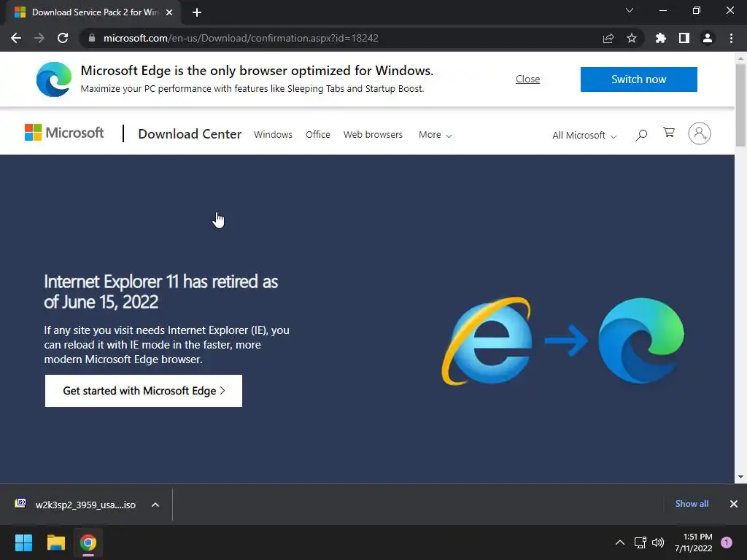747x560 pixels.
Task: Open File Explorer from taskbar
Action: coord(55,542)
